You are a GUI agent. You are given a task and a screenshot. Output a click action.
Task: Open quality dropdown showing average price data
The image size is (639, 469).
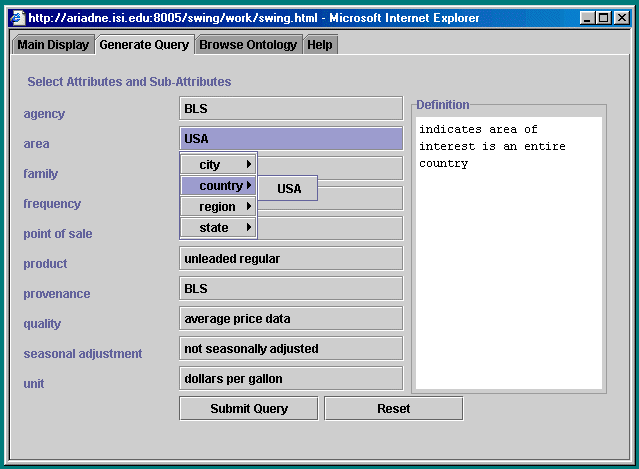pyautogui.click(x=290, y=319)
